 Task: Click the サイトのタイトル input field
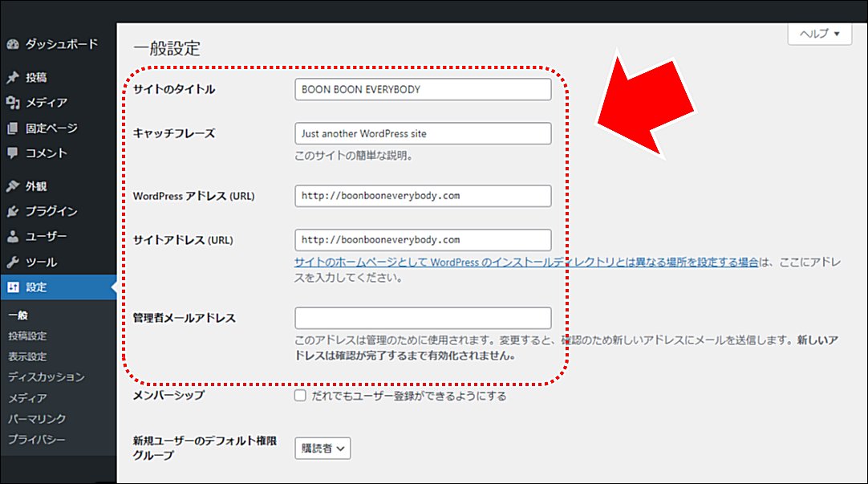tap(423, 89)
